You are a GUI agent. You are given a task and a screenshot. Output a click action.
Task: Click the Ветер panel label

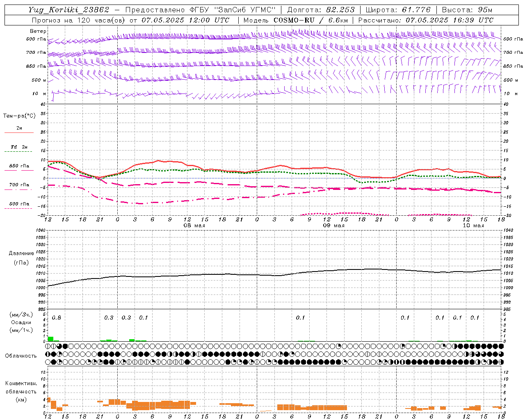click(38, 31)
